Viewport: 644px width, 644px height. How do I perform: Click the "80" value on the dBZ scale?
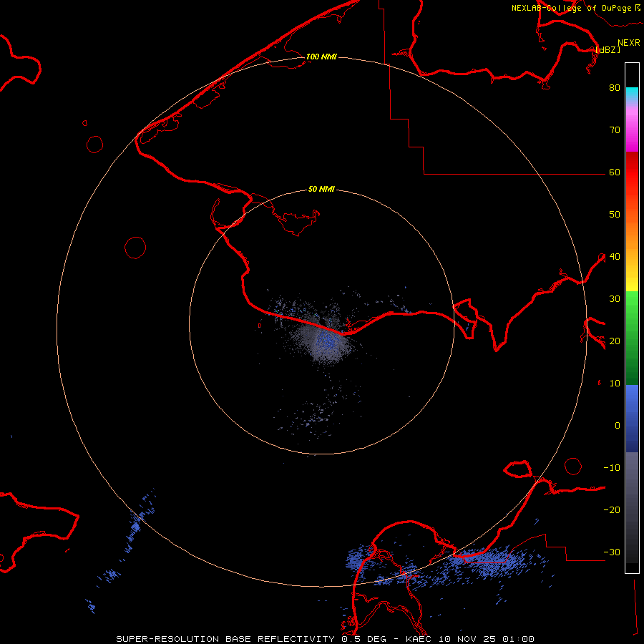click(615, 88)
